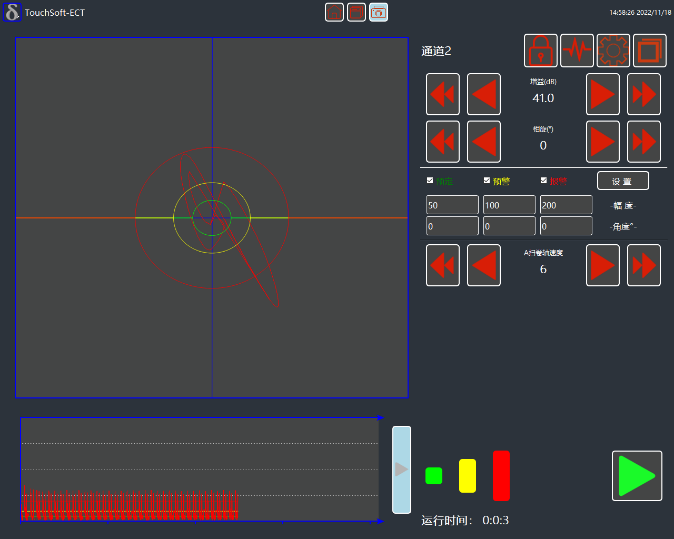Decrease gain (dB) fast with double-left arrow
The height and width of the screenshot is (539, 674).
443,94
